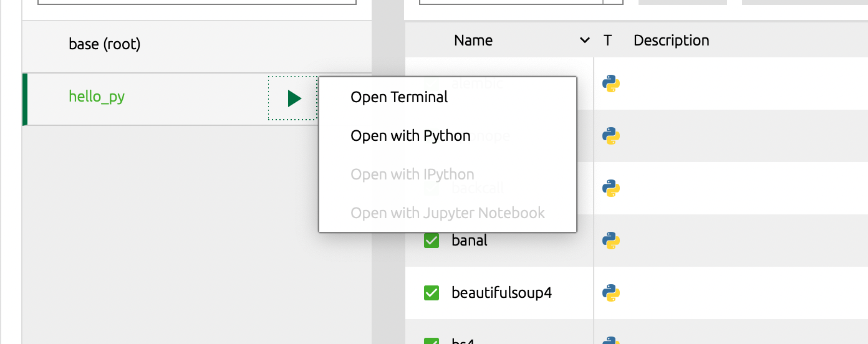Click the T column header

coord(607,41)
